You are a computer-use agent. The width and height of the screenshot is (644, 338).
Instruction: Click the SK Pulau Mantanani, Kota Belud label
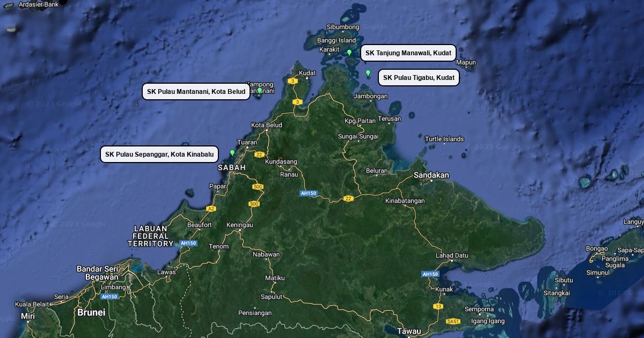pyautogui.click(x=196, y=92)
